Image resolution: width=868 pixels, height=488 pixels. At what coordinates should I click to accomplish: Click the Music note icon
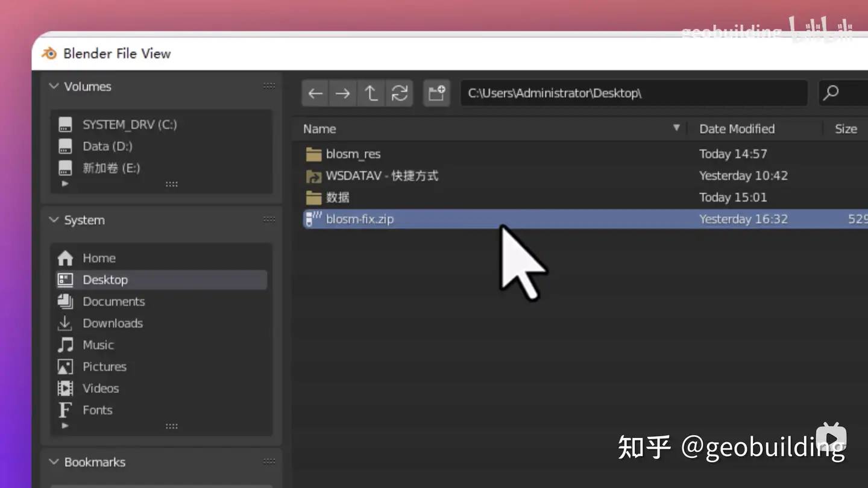coord(65,345)
